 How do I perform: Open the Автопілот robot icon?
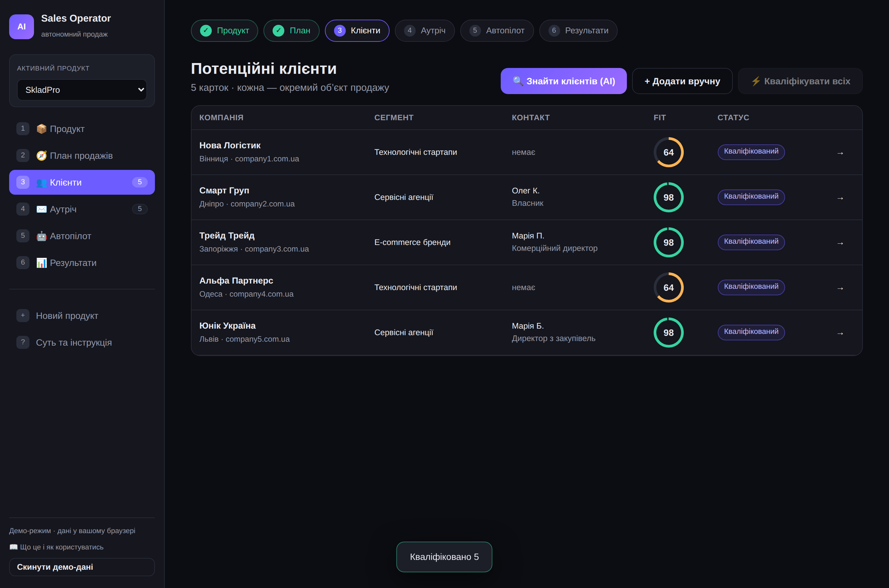pos(41,236)
